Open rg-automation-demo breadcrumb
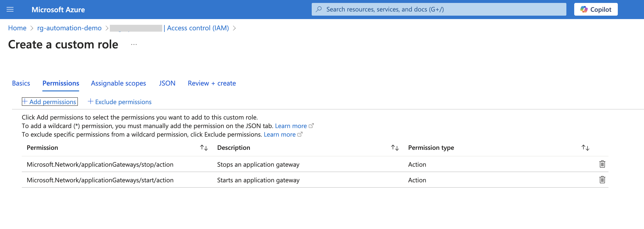Viewport: 644px width, 229px height. [x=69, y=28]
